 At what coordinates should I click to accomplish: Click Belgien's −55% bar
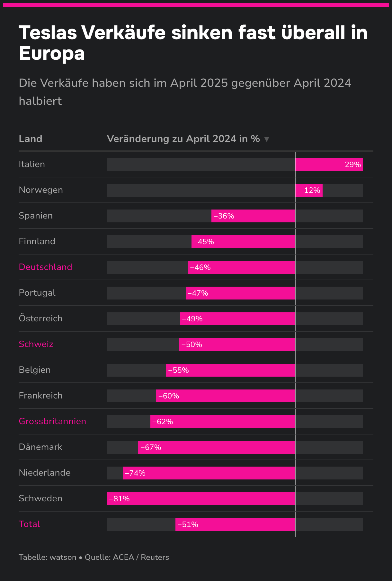[x=230, y=370]
